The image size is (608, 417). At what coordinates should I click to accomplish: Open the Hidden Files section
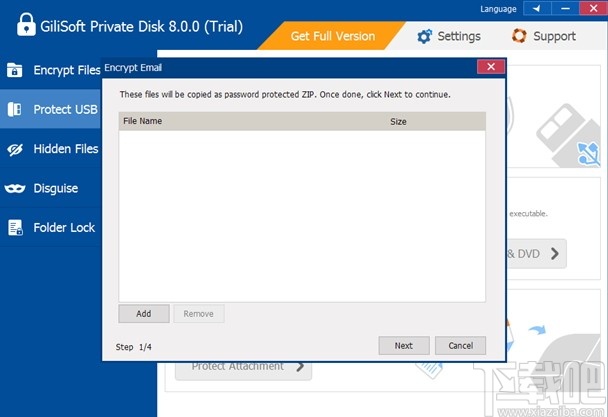[x=50, y=149]
